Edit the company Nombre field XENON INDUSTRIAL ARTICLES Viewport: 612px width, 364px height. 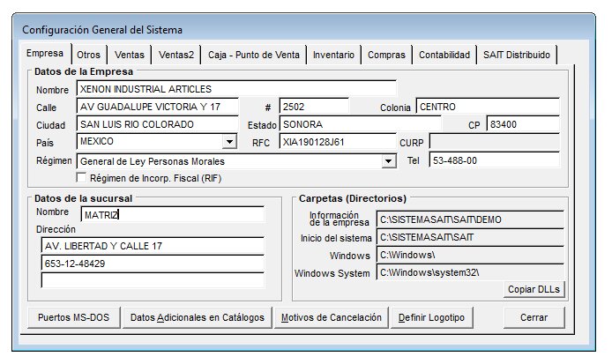click(x=236, y=89)
